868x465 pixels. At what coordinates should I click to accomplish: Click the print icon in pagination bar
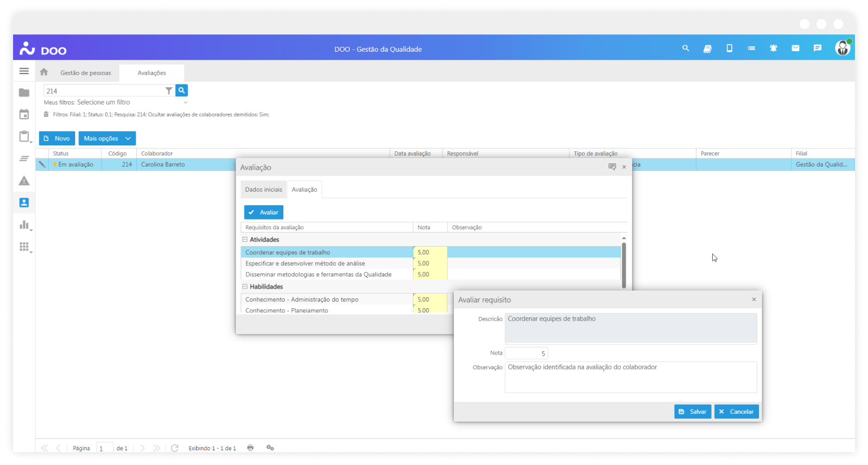[250, 448]
